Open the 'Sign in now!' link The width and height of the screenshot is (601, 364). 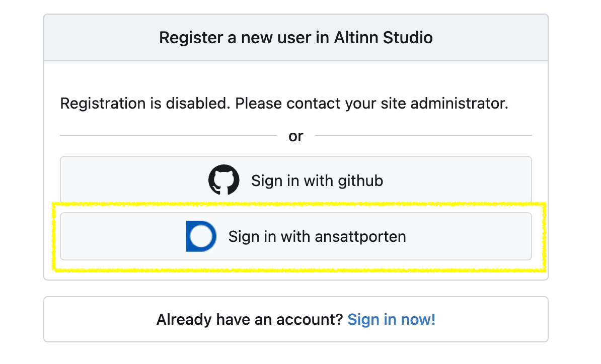tap(391, 319)
